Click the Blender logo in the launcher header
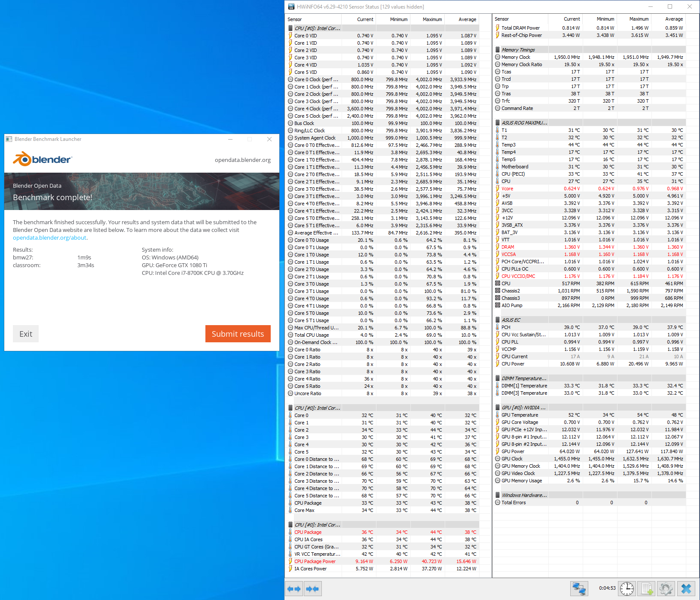This screenshot has width=700, height=600. coord(43,159)
